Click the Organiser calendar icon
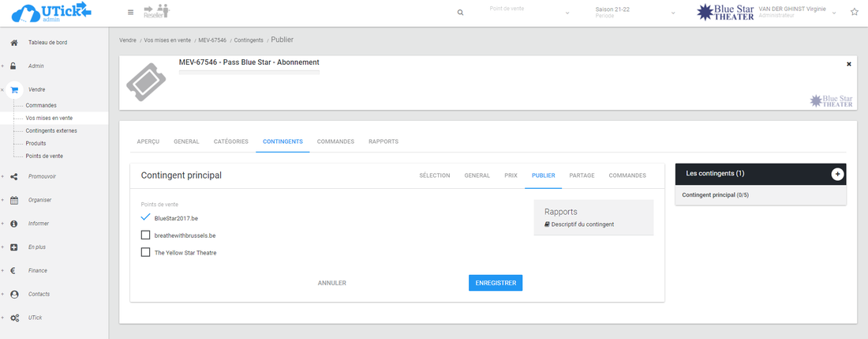This screenshot has width=868, height=339. coord(14,201)
